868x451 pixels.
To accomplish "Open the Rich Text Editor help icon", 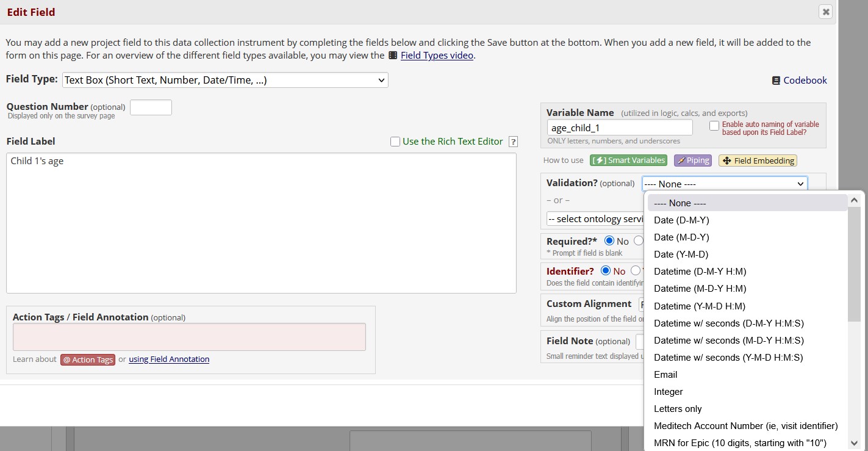I will pos(513,141).
